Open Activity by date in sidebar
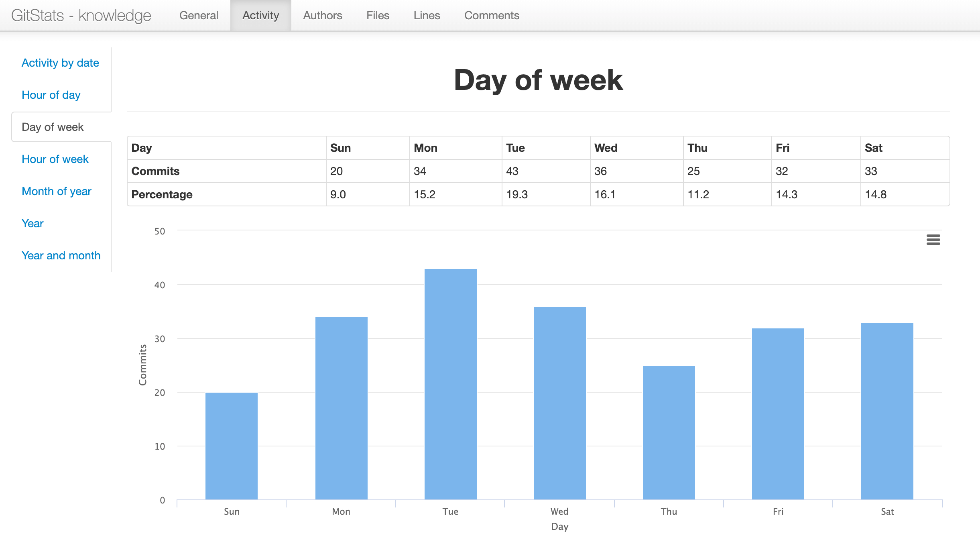The width and height of the screenshot is (980, 546). (x=60, y=63)
